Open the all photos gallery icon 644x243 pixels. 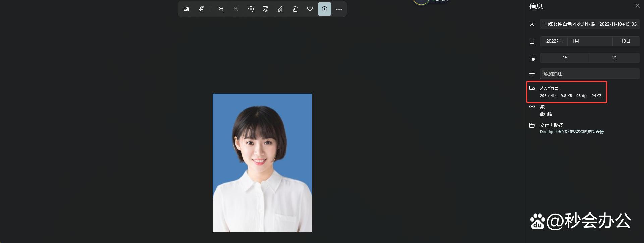[186, 9]
